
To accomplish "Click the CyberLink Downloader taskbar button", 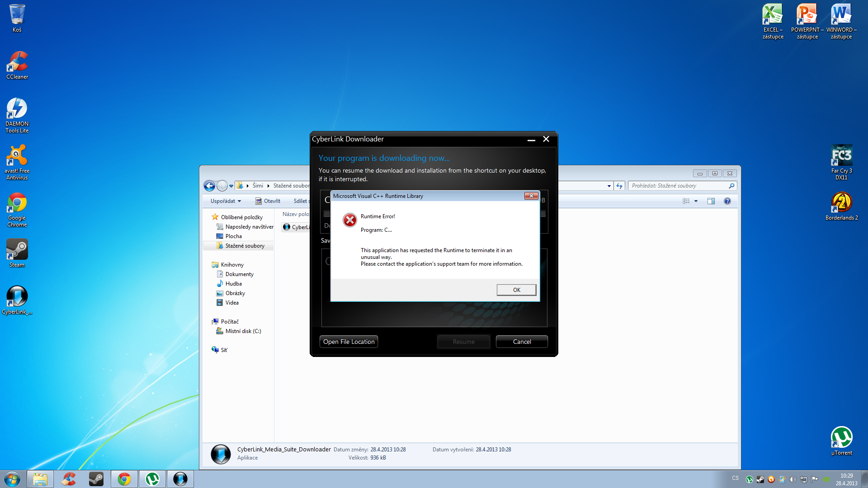I will pyautogui.click(x=180, y=479).
